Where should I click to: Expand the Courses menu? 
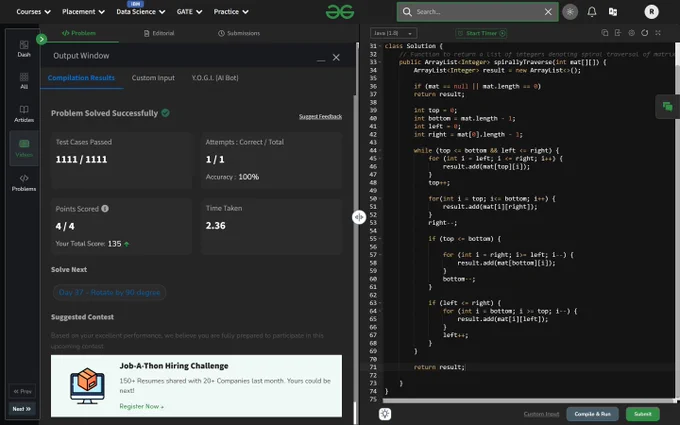[x=33, y=12]
